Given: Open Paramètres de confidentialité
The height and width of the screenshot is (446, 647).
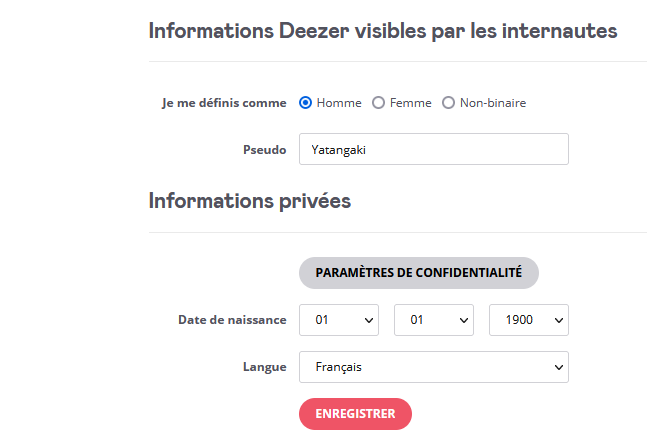Looking at the screenshot, I should [x=419, y=272].
